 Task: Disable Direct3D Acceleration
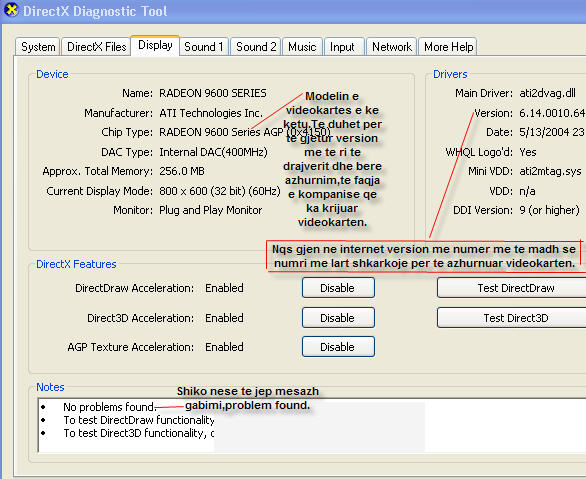(338, 318)
